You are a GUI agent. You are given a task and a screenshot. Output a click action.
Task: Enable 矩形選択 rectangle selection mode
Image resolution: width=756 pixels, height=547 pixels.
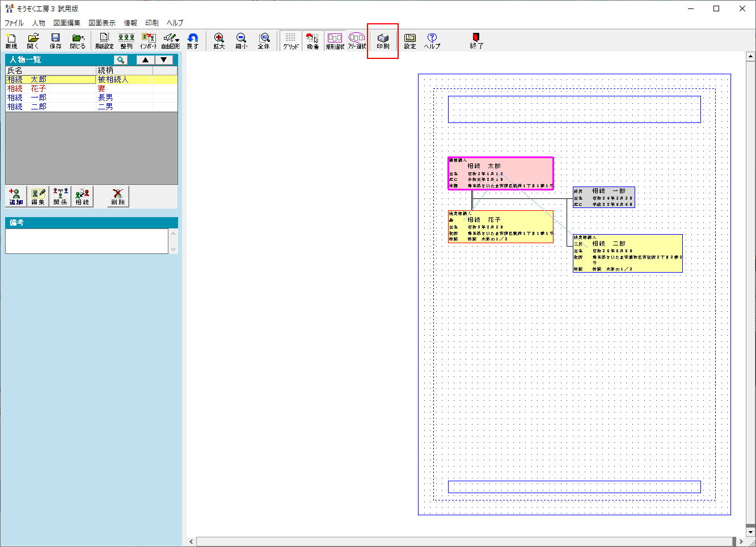click(335, 41)
